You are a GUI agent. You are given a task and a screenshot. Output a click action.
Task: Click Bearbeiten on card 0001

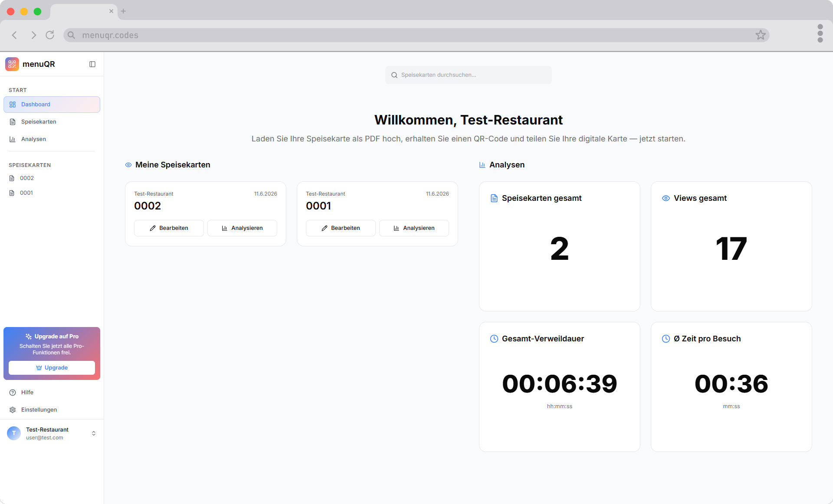(341, 228)
